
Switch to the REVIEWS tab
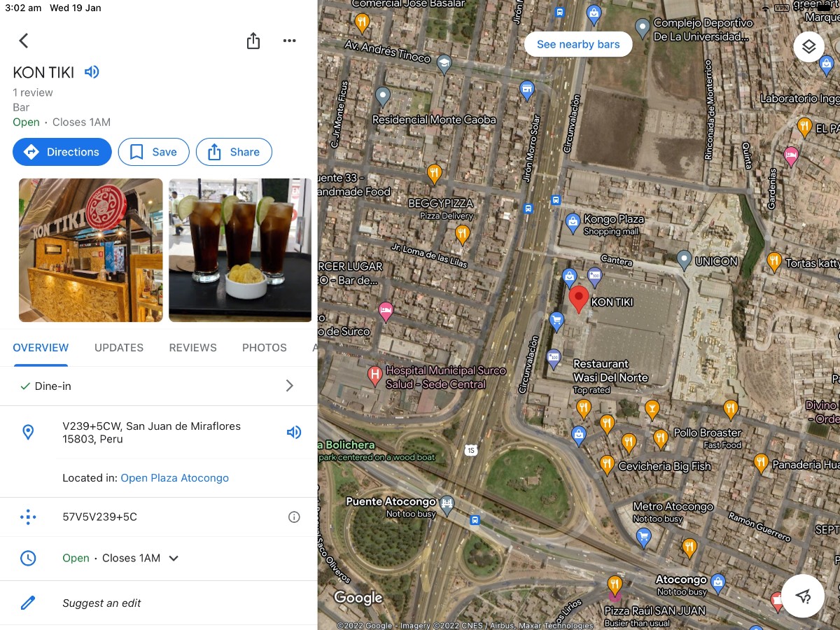192,348
